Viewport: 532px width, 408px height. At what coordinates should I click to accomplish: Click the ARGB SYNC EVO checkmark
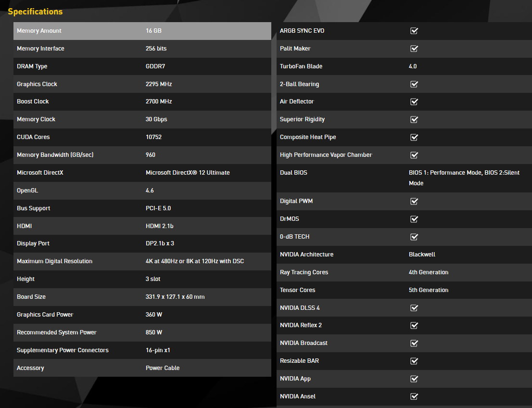[414, 31]
